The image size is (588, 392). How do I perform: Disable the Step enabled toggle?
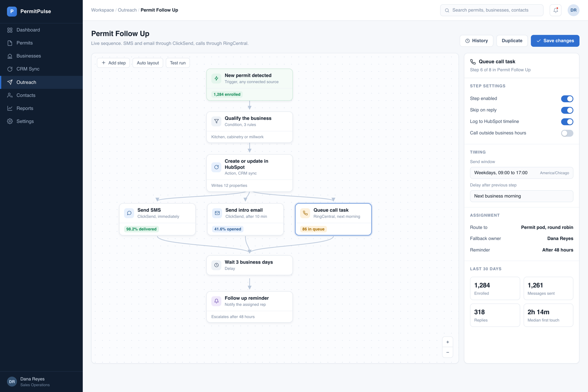click(567, 99)
